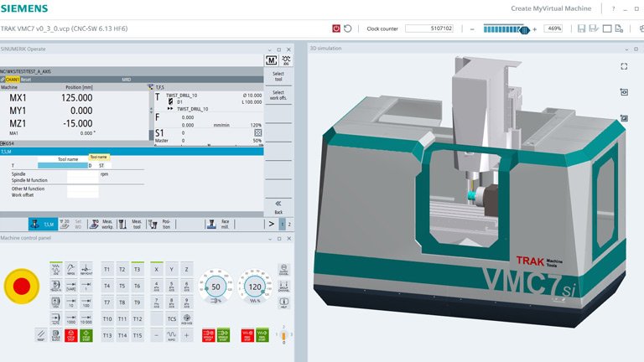Screen dimensions: 644x362
Task: Decrease simulation speed with the minus button
Action: pos(472,29)
